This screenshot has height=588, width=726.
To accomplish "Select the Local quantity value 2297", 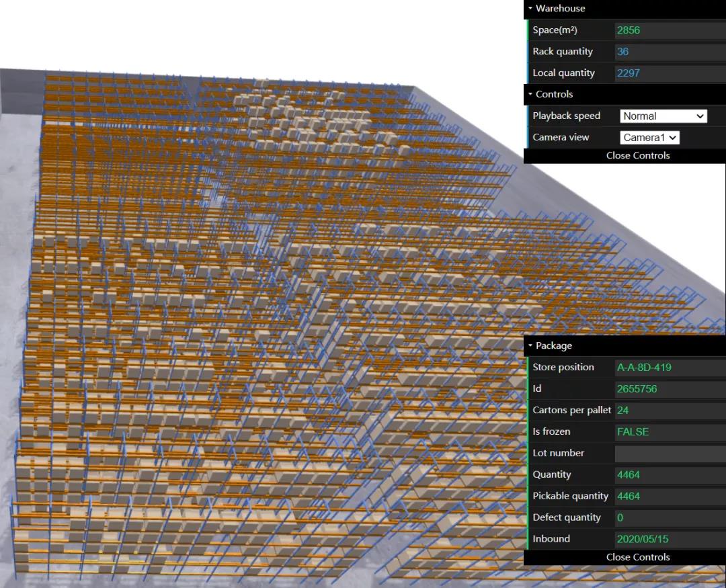I will coord(670,73).
